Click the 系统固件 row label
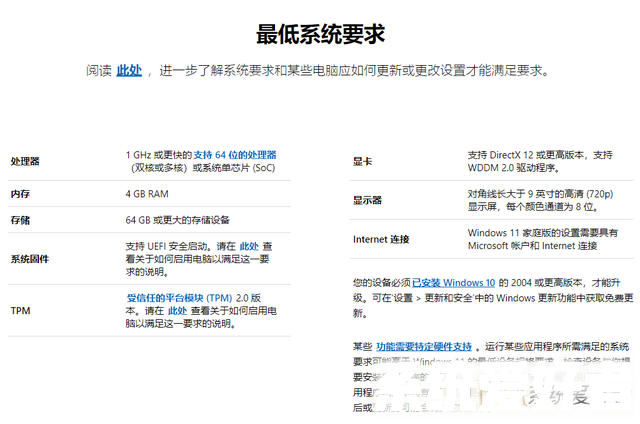The width and height of the screenshot is (640, 424). 30,258
